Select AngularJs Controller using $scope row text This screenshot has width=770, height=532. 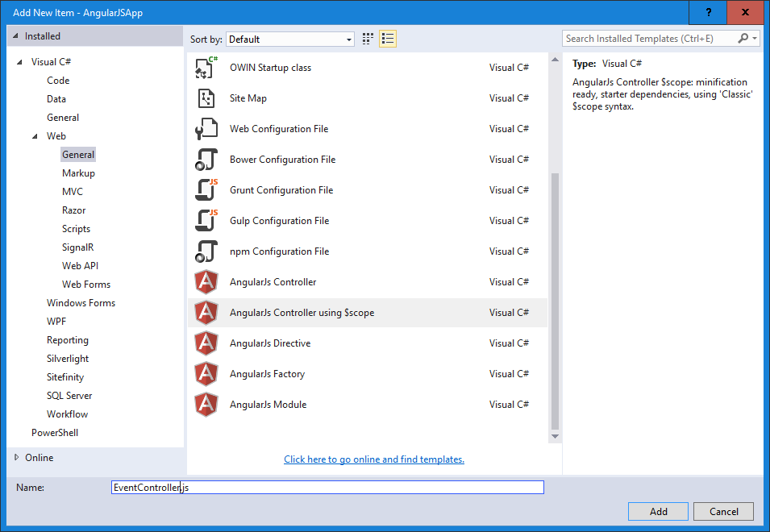pos(302,313)
